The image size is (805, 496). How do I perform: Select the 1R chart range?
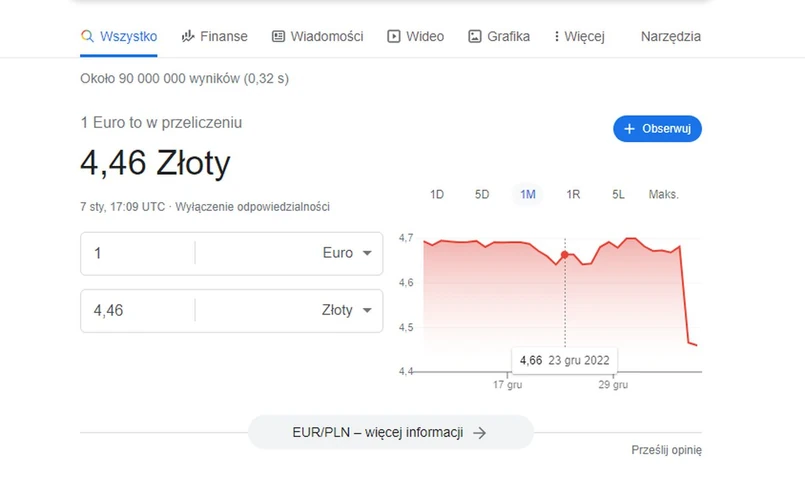pyautogui.click(x=573, y=194)
